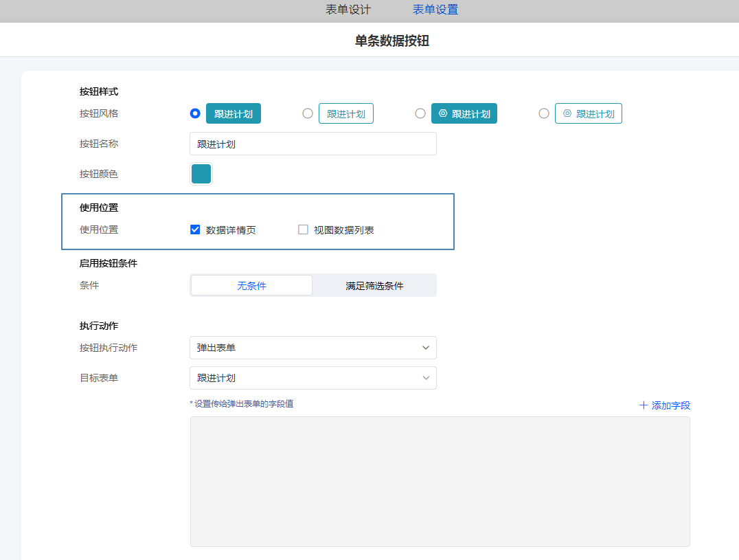Viewport: 739px width, 560px height.
Task: Expand the 按钮执行动作 dropdown showing 弹出表单
Action: click(x=312, y=348)
